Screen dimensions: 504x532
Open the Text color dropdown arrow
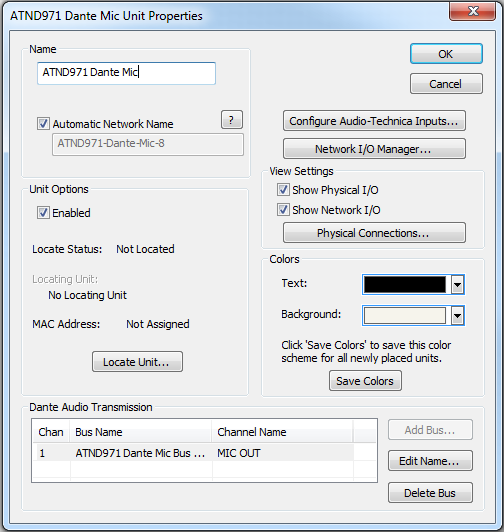point(458,285)
